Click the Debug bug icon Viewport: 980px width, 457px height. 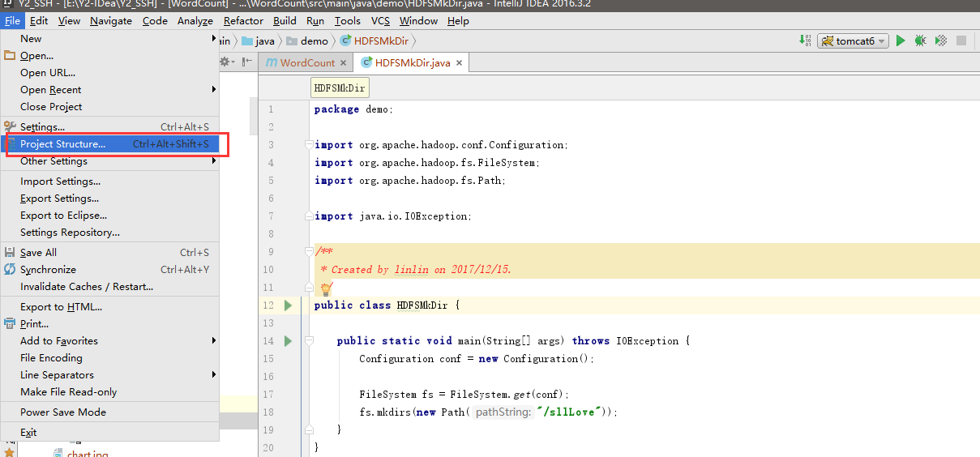click(920, 41)
